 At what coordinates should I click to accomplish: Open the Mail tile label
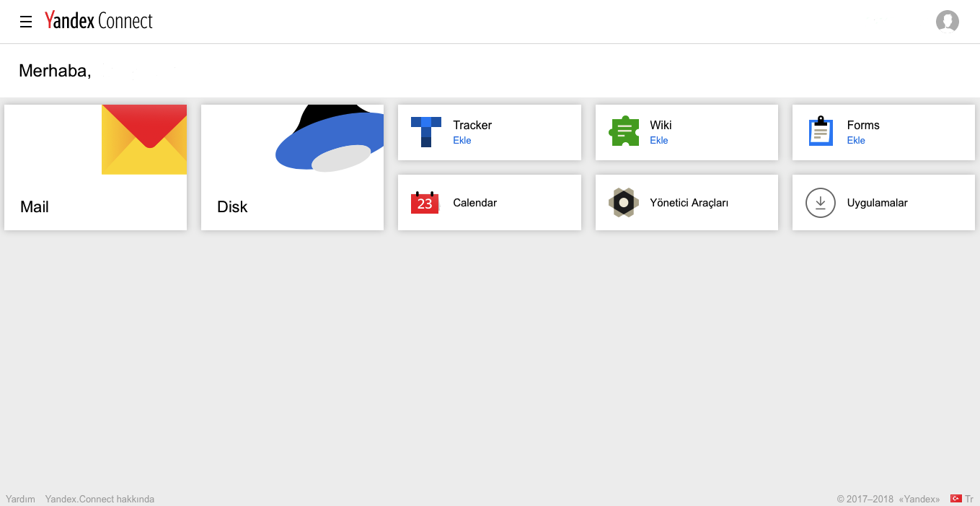pyautogui.click(x=35, y=207)
